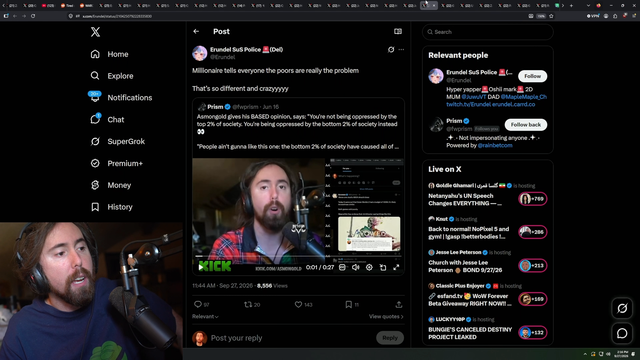The height and width of the screenshot is (360, 640).
Task: Open Notifications from the sidebar
Action: [x=121, y=98]
